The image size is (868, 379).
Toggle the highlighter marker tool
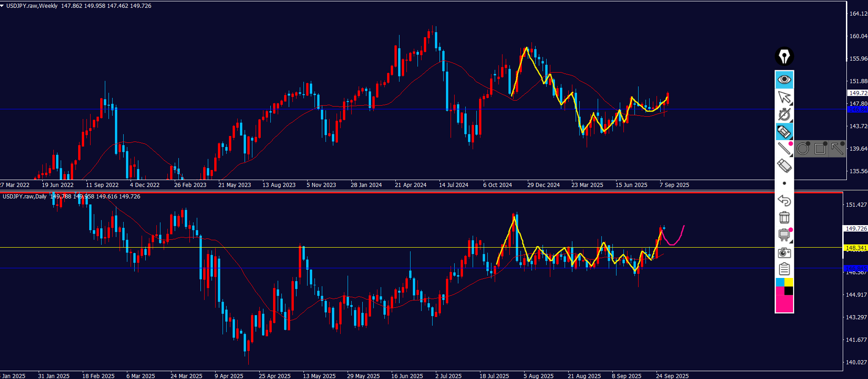pos(784,132)
